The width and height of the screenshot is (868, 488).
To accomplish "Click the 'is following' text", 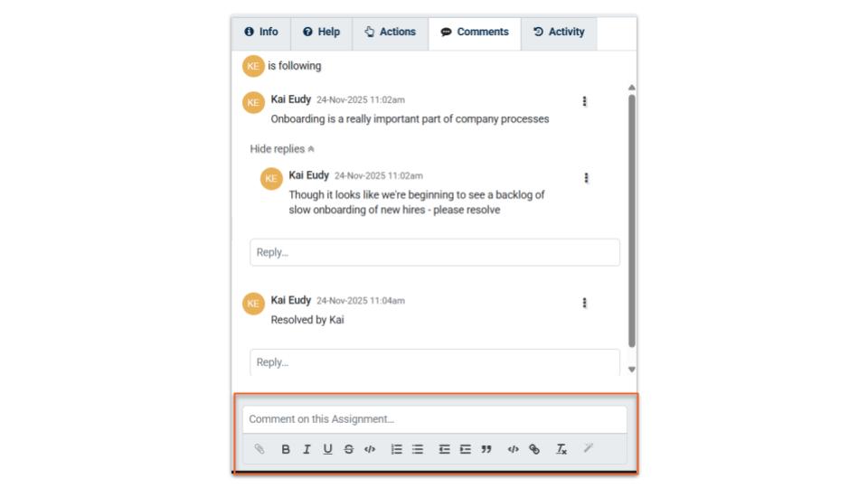I will (295, 66).
